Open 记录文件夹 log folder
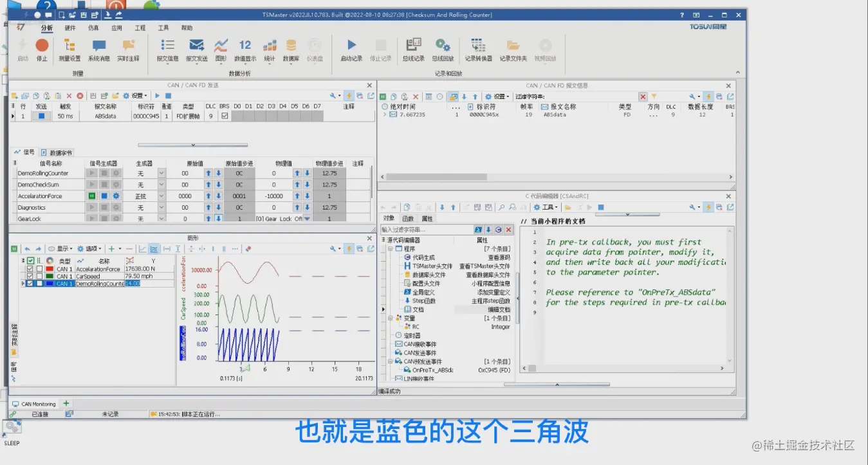 click(x=513, y=49)
